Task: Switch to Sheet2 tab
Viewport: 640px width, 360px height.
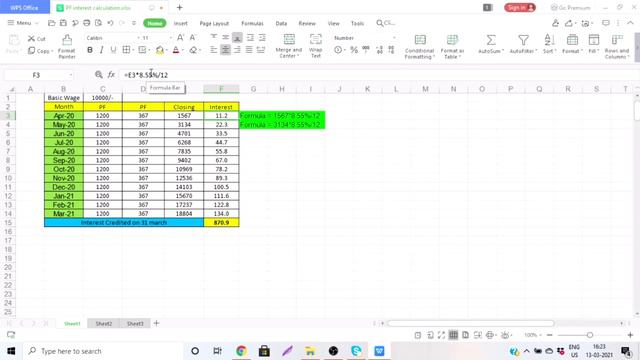Action: coord(104,323)
